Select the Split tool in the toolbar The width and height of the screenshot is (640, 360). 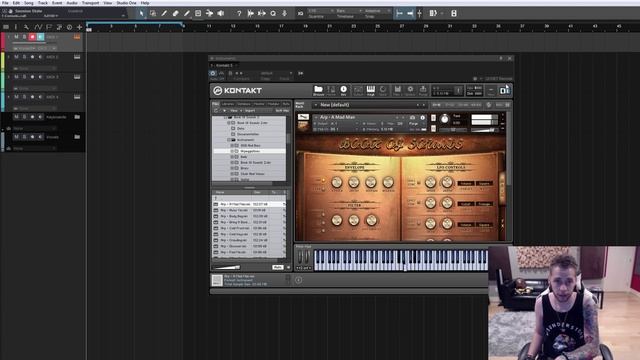point(164,13)
